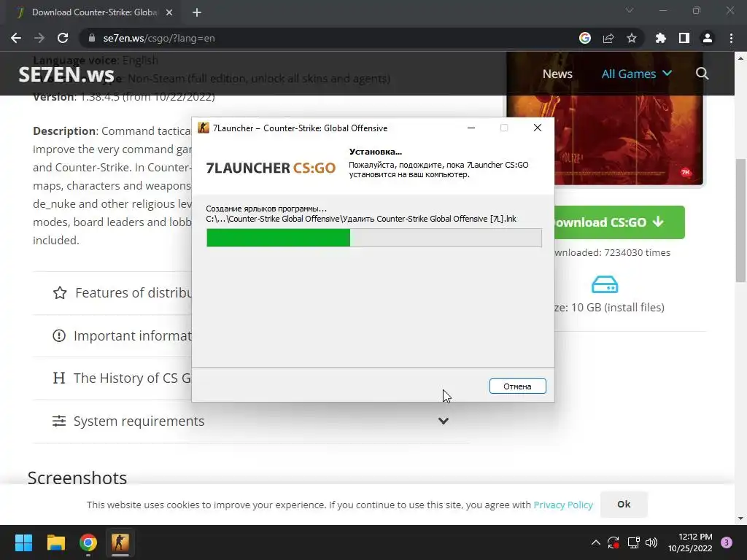Click System requirements sliders icon
Image resolution: width=747 pixels, height=560 pixels.
[x=59, y=421]
